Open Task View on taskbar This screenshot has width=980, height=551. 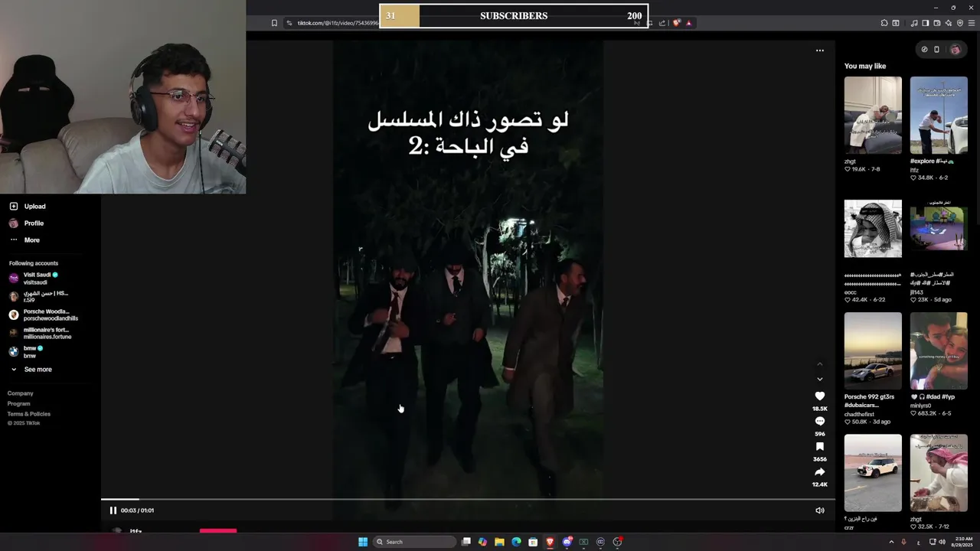click(465, 542)
